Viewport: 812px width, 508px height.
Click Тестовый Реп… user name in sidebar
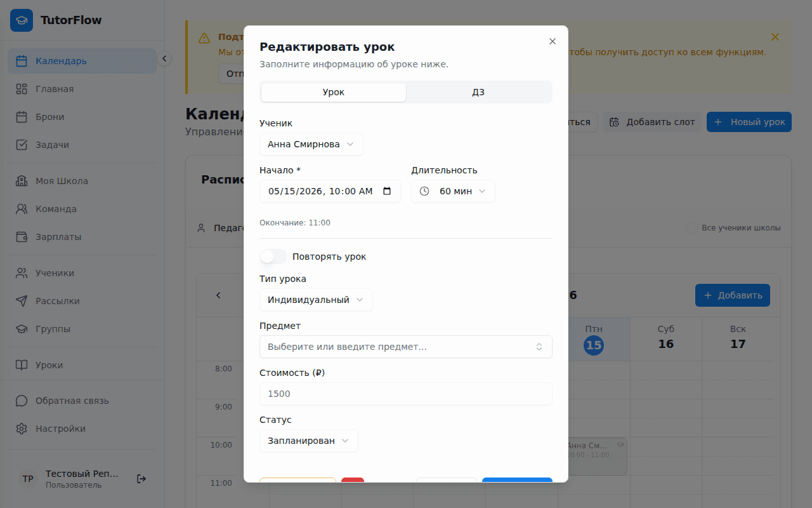pos(82,474)
